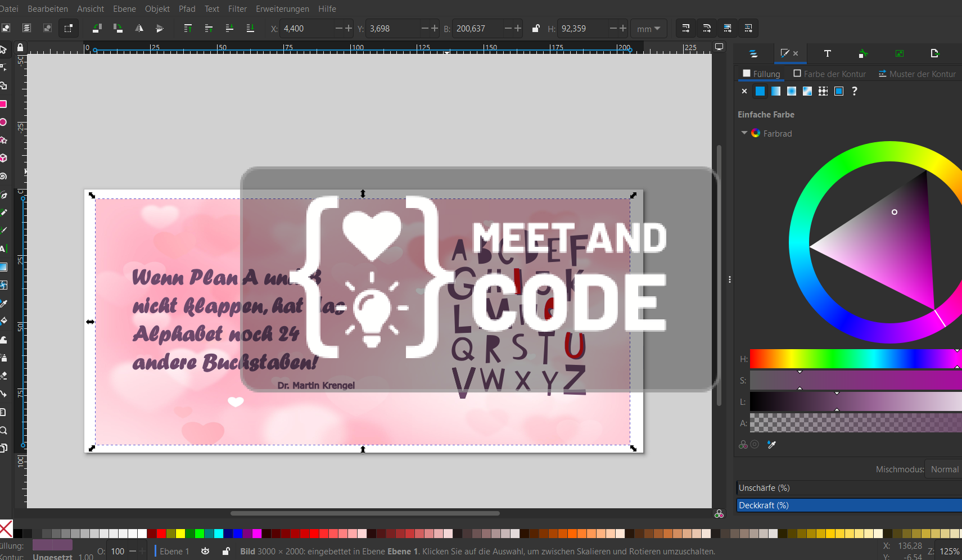Raise selection to top
Screen dimensions: 962x560
coord(188,28)
